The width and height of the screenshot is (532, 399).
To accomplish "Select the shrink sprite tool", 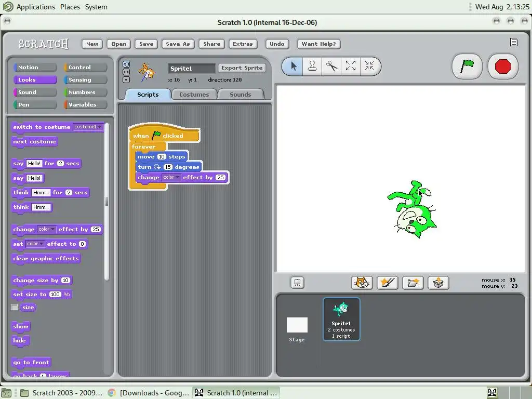I will pyautogui.click(x=369, y=66).
